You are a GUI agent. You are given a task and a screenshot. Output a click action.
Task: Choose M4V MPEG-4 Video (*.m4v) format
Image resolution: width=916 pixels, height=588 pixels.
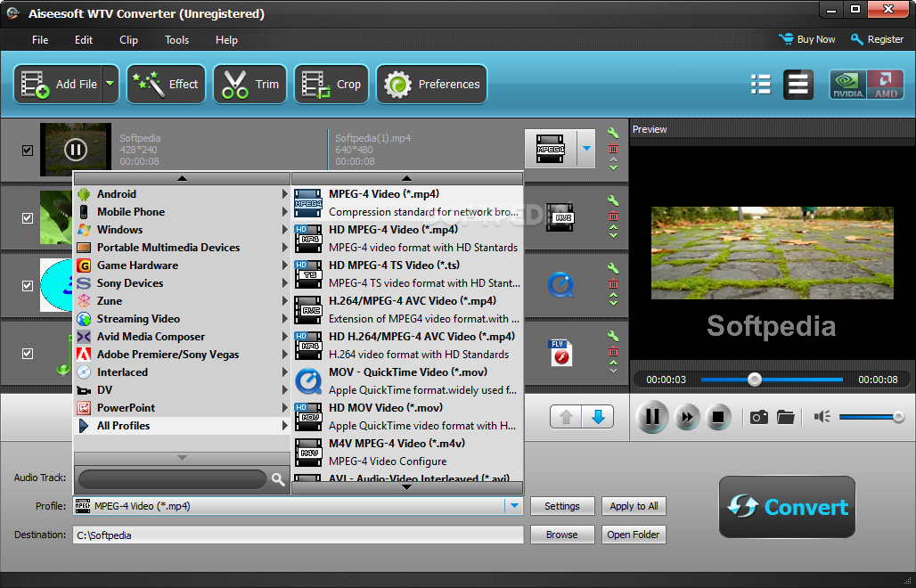pos(407,452)
